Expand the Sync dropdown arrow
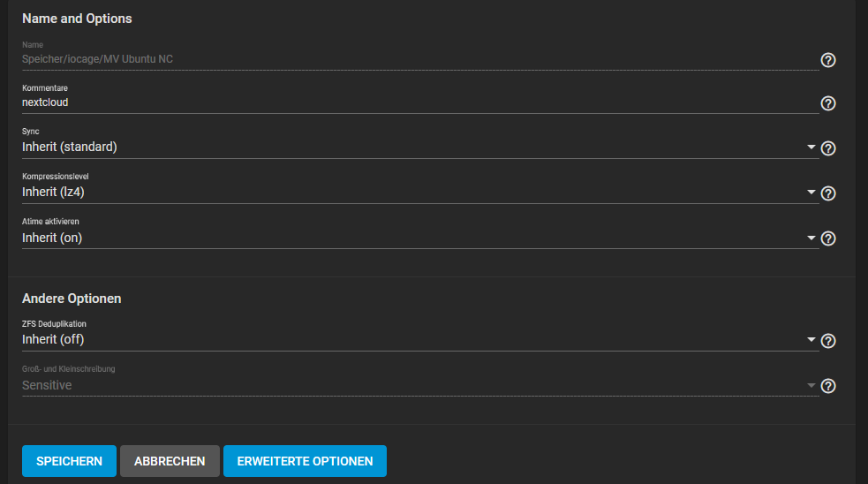 (811, 147)
